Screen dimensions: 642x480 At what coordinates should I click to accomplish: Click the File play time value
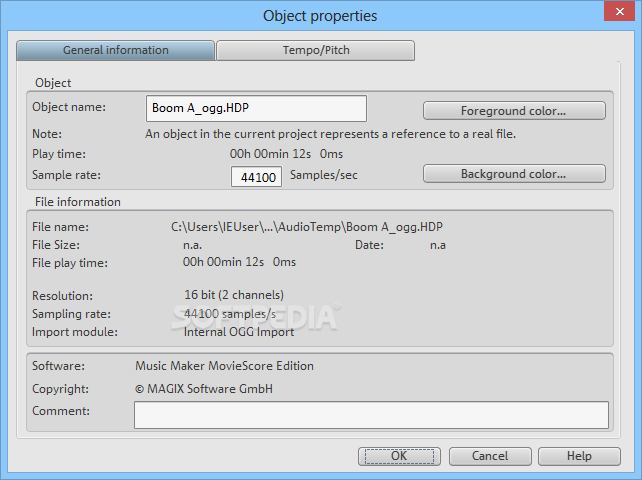point(239,262)
